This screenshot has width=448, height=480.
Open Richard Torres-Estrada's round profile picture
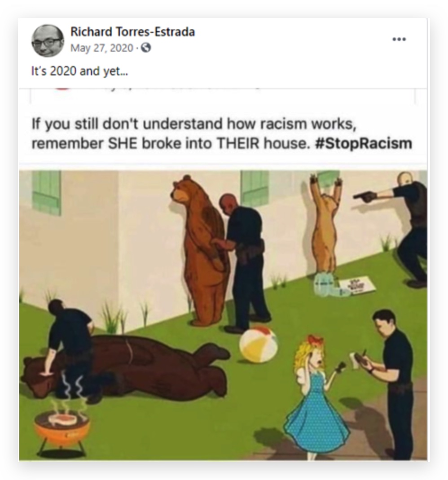coord(48,41)
